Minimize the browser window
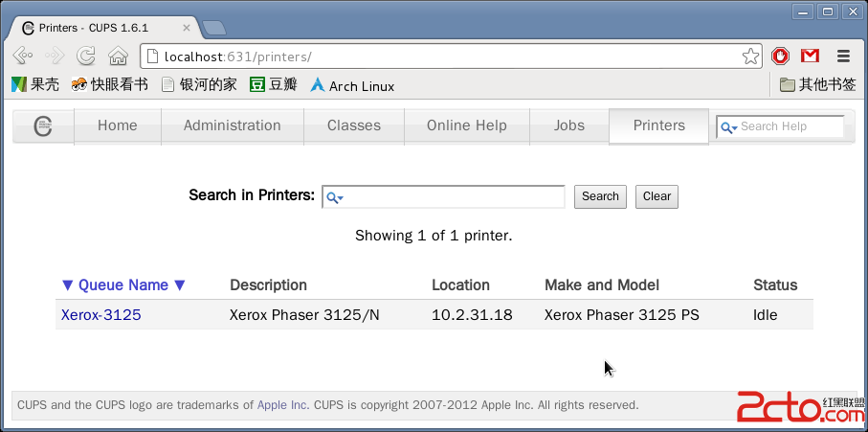 tap(803, 11)
